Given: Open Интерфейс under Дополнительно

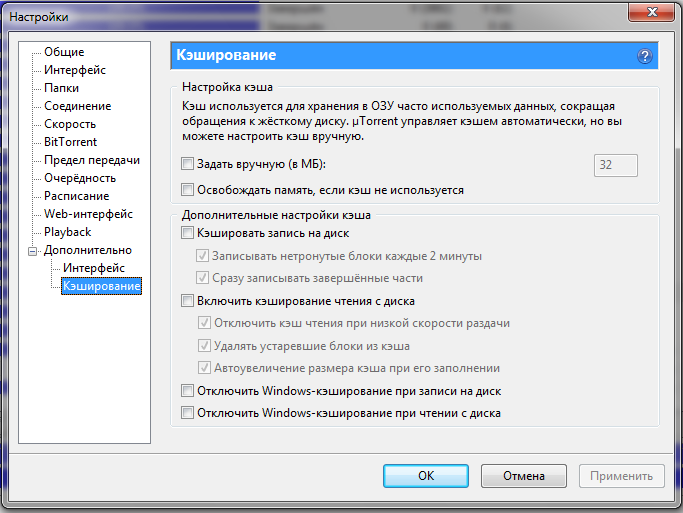Looking at the screenshot, I should (94, 268).
